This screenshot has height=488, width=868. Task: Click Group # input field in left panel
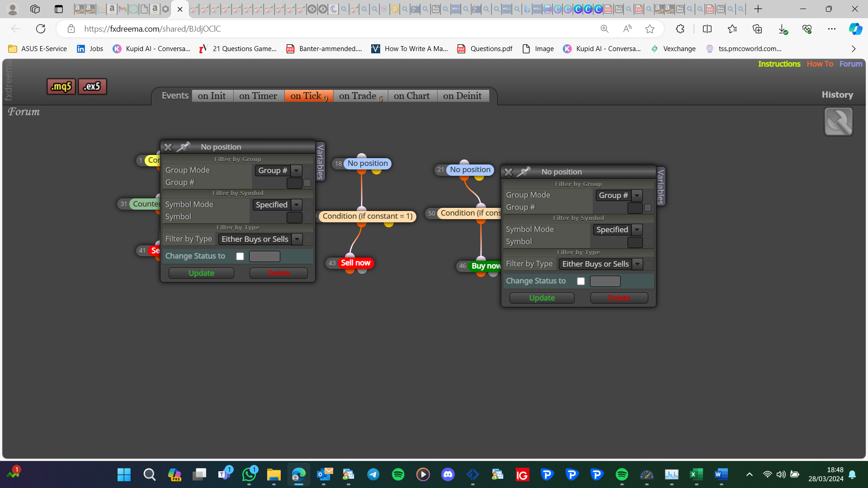[294, 183]
